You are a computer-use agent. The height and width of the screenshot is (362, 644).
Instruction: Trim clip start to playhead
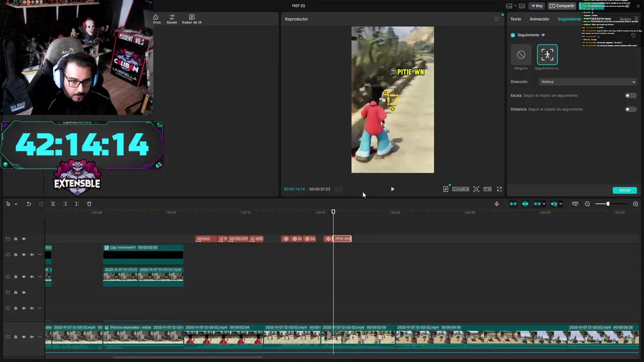click(65, 204)
